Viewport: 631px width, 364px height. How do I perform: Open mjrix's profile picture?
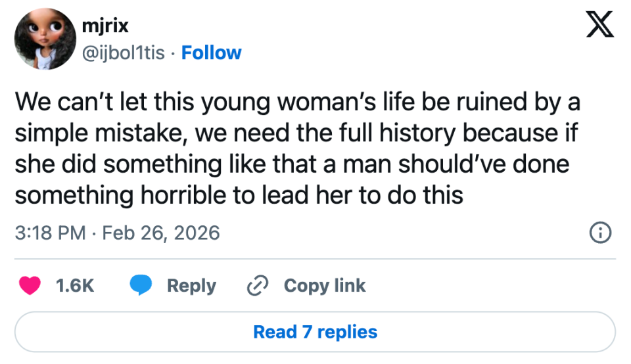coord(45,39)
